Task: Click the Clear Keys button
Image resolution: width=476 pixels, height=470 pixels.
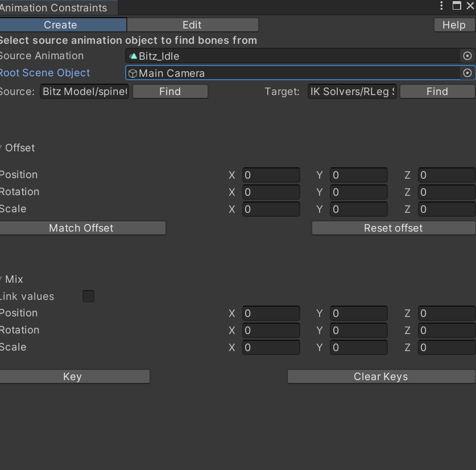Action: (x=381, y=377)
